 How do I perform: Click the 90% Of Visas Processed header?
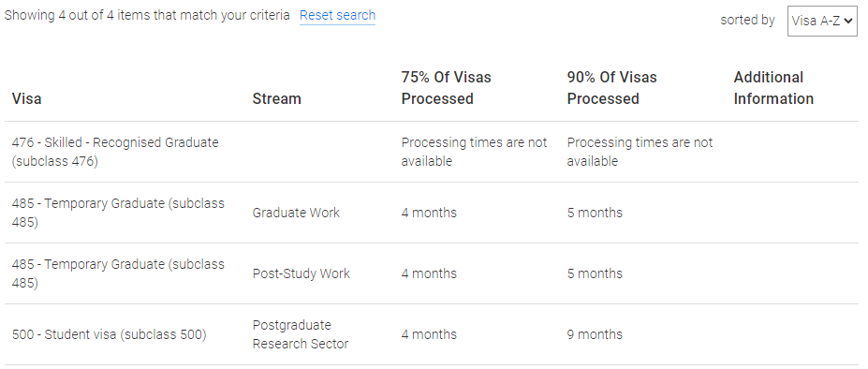tap(611, 88)
